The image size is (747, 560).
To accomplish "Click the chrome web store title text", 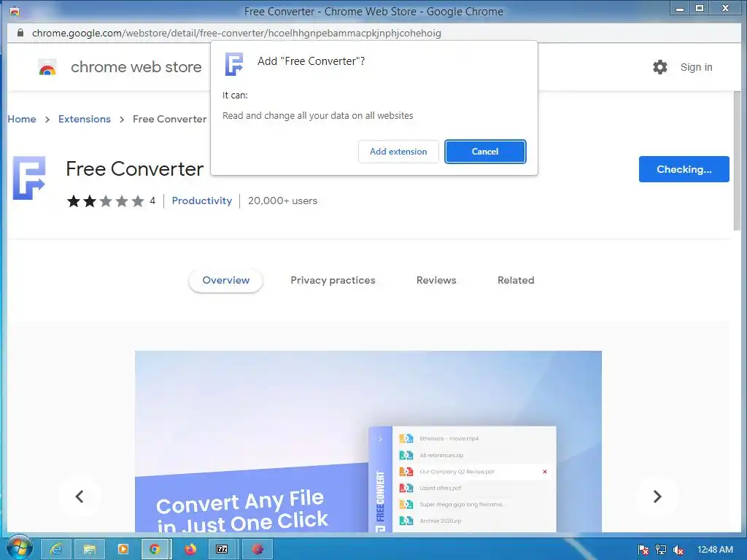I will coord(136,67).
